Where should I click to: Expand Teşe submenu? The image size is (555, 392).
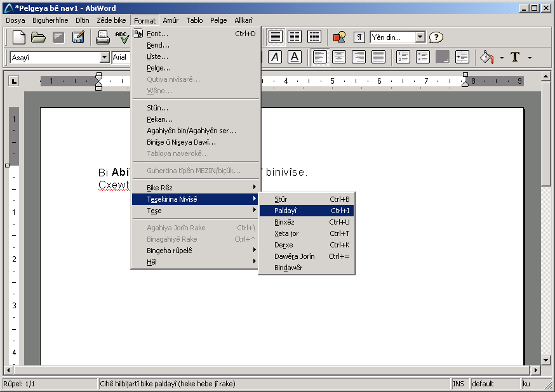196,211
